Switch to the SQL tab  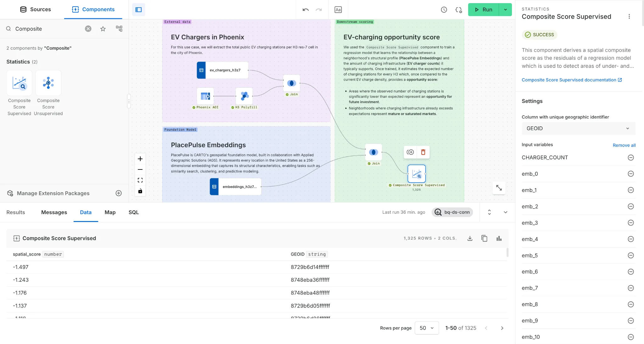(134, 212)
